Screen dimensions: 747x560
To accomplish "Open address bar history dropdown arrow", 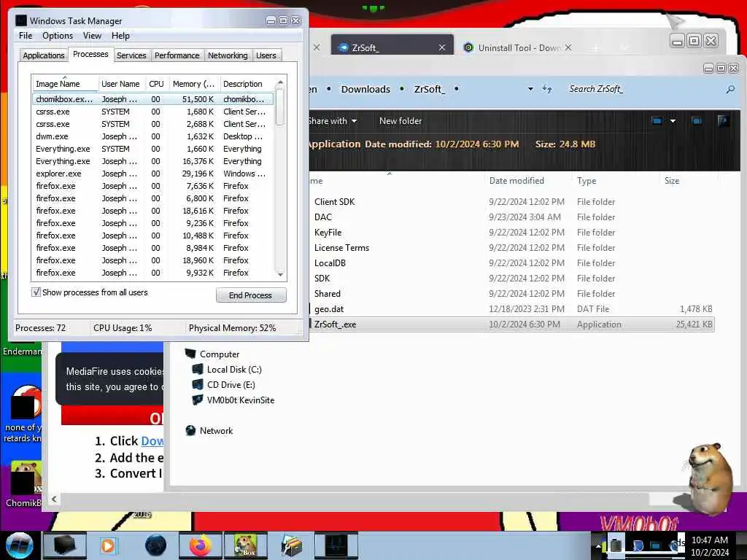I will point(530,89).
